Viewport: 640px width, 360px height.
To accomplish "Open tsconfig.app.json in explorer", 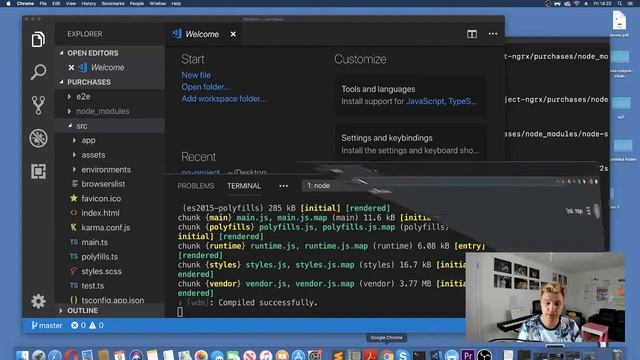I will (x=112, y=300).
